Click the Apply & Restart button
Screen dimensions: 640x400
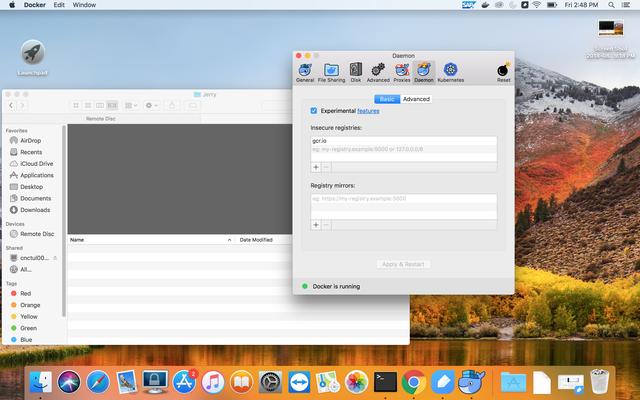[x=403, y=264]
